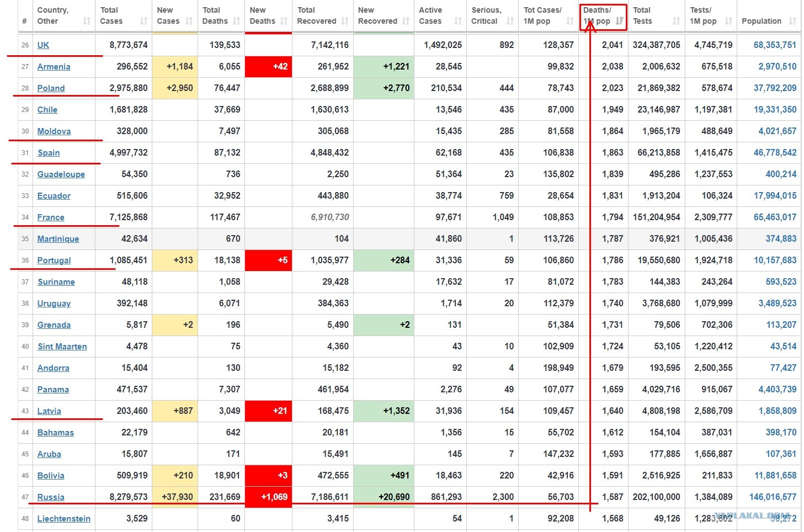
Task: Click sort icon in Active Cases header
Action: (458, 21)
